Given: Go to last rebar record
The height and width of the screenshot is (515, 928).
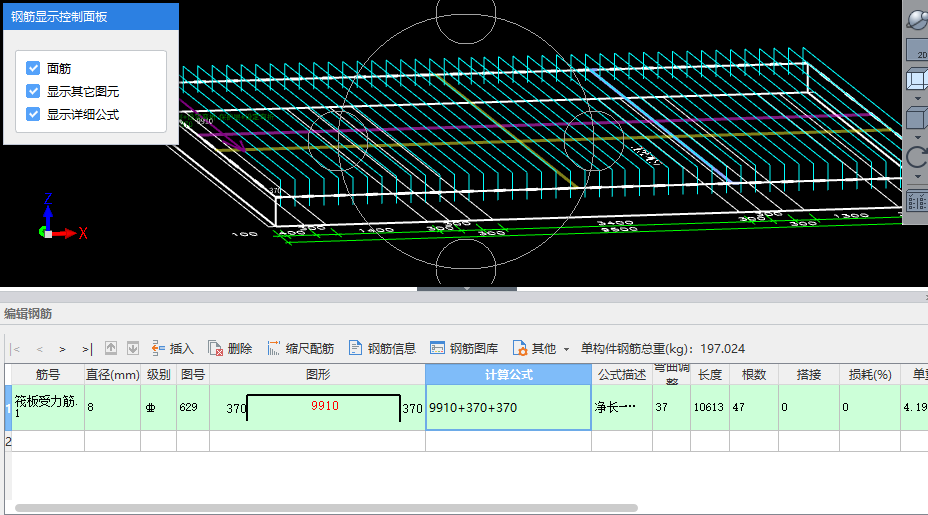Looking at the screenshot, I should pyautogui.click(x=87, y=349).
